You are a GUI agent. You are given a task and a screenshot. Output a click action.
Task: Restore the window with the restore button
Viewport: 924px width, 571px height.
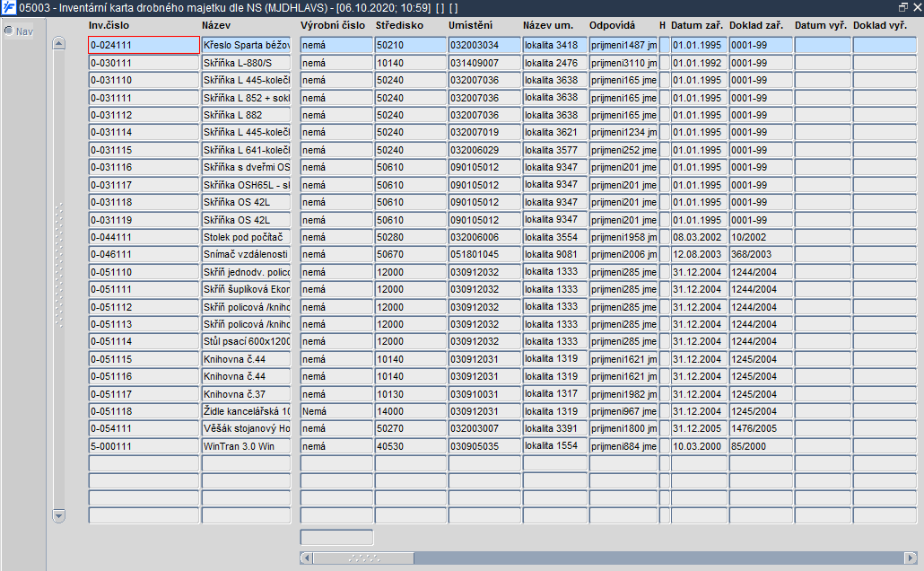903,8
